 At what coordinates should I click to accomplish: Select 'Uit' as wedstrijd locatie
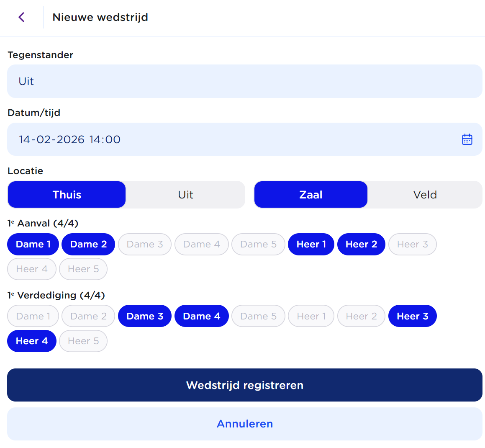click(185, 194)
